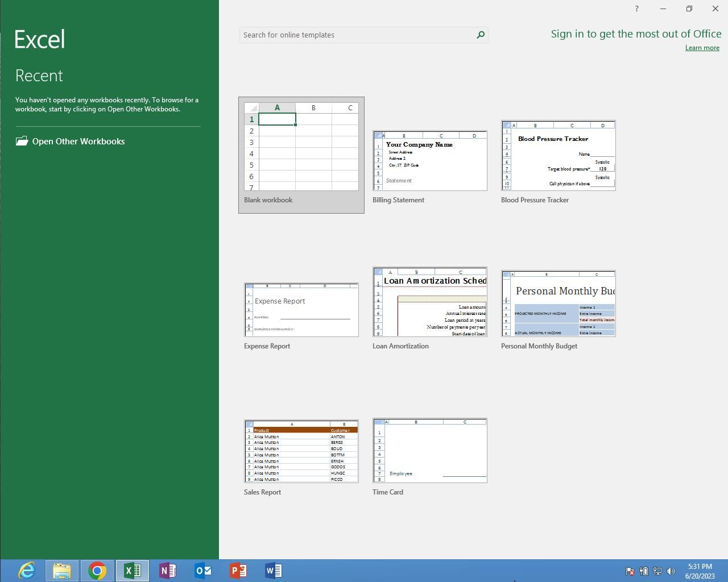Launch Google Chrome from the taskbar
The height and width of the screenshot is (582, 728).
97,570
